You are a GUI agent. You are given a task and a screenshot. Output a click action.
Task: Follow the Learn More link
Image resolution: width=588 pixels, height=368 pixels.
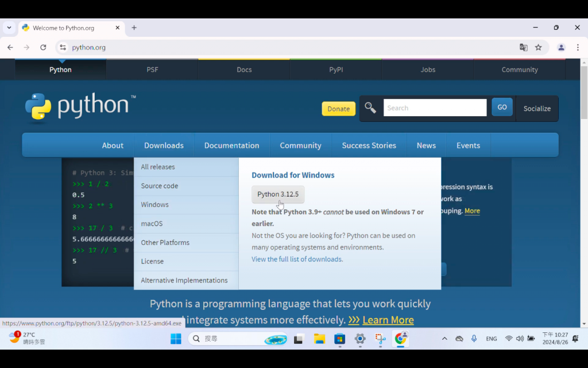(388, 320)
